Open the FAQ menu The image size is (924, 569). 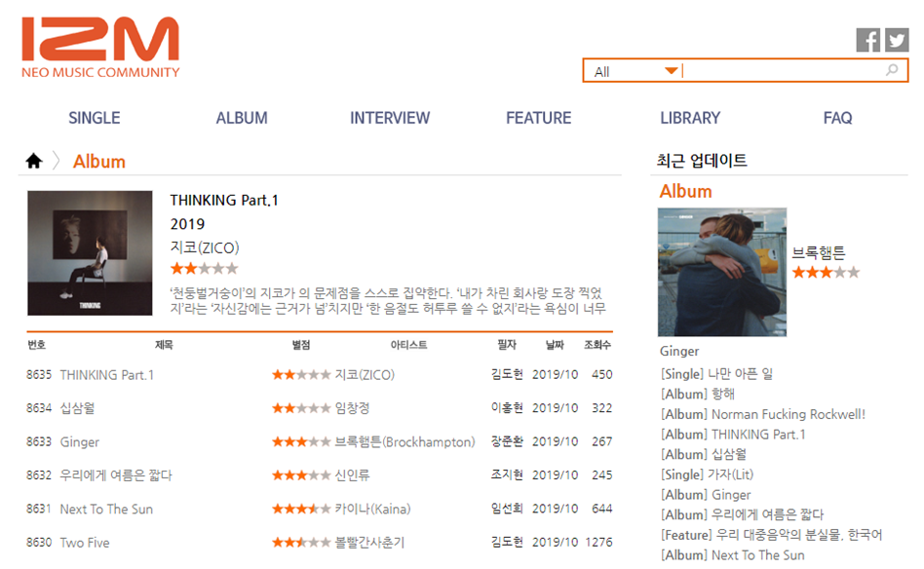click(x=837, y=118)
